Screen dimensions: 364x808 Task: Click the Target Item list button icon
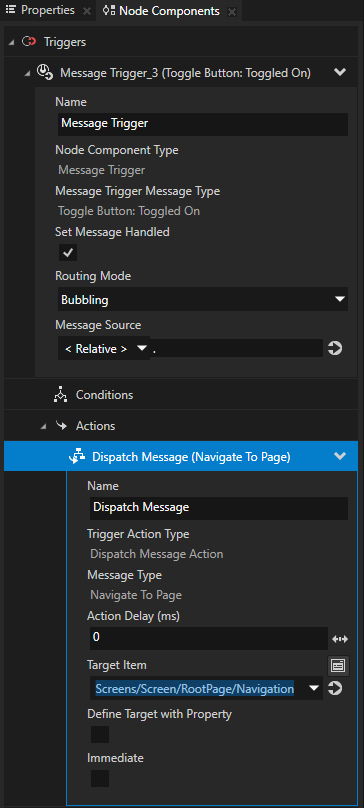[x=338, y=666]
